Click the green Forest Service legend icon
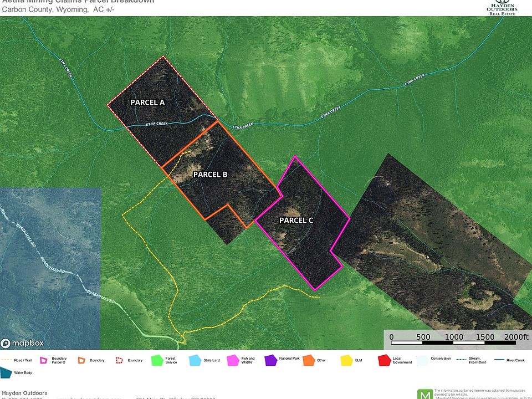The image size is (532, 399). tap(157, 361)
